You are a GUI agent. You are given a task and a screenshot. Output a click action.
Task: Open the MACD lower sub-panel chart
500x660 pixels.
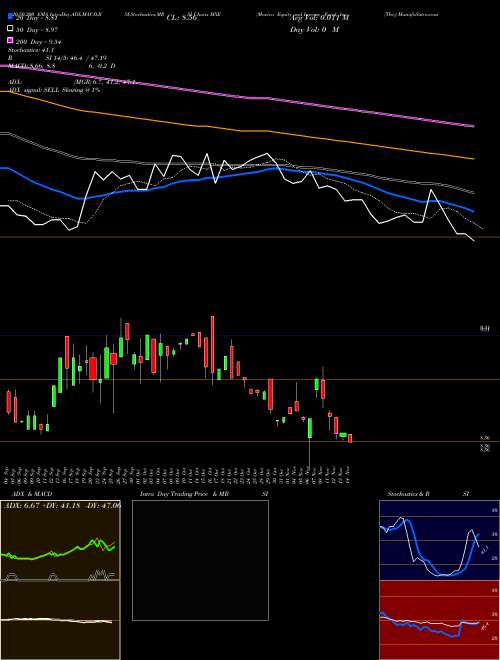60,620
